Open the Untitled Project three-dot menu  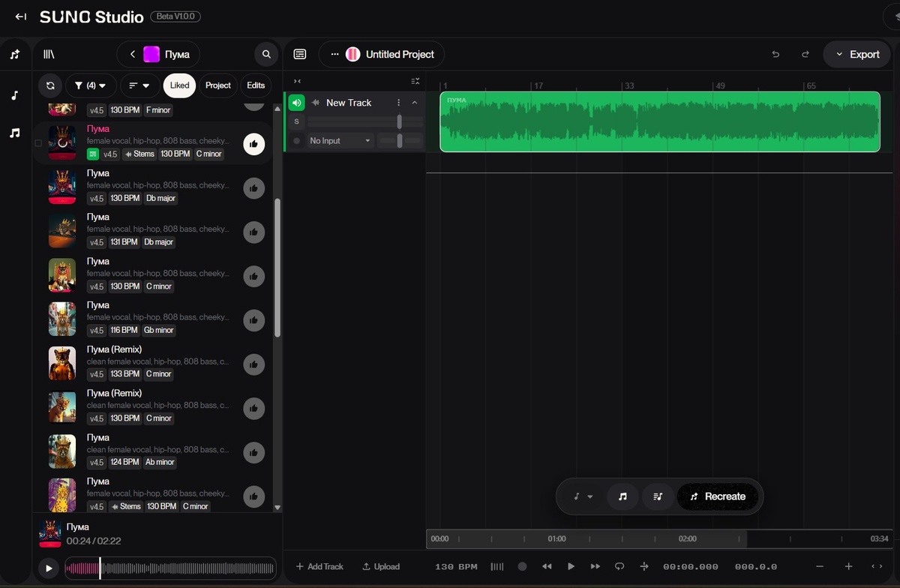(334, 55)
